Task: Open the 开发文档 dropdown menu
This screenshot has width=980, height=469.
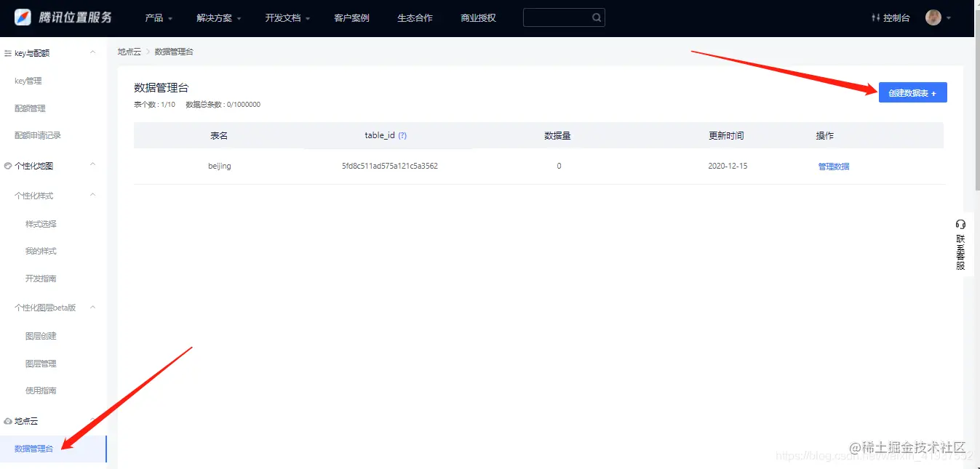Action: coord(288,17)
